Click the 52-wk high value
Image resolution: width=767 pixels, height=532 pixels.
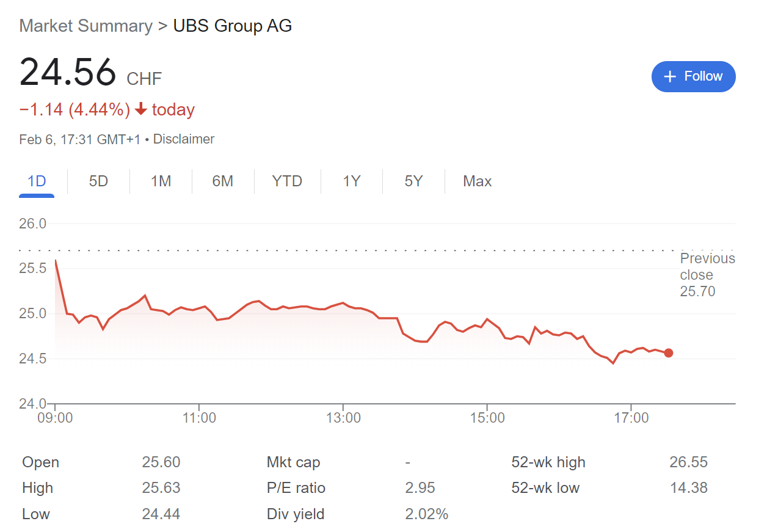click(688, 462)
